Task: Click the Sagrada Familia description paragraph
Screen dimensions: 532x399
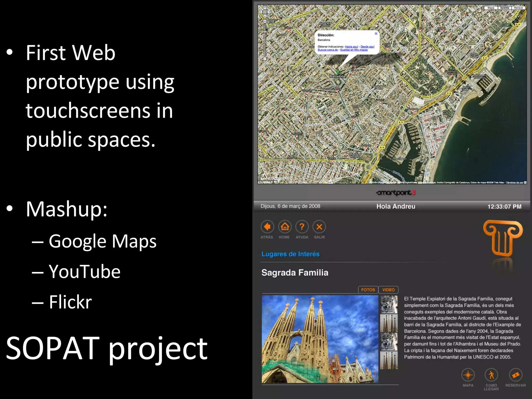Action: coord(462,328)
